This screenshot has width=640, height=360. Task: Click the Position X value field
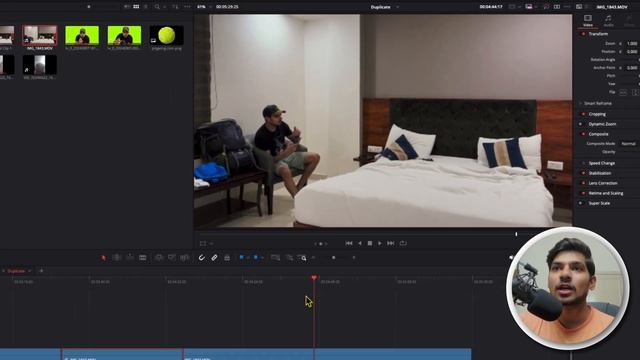pyautogui.click(x=632, y=52)
